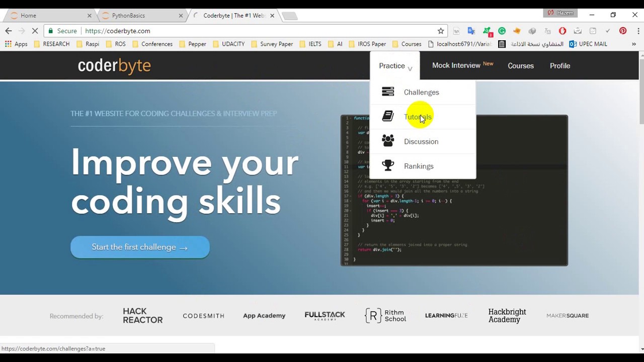View the Secure site padlock info
Screen dimensions: 644x362
(63, 31)
